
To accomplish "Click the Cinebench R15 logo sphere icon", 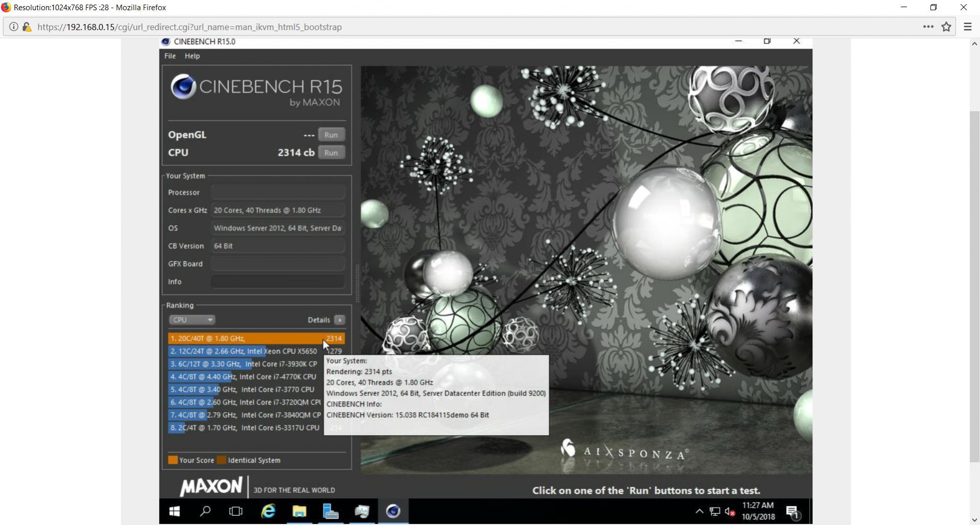I will click(183, 86).
